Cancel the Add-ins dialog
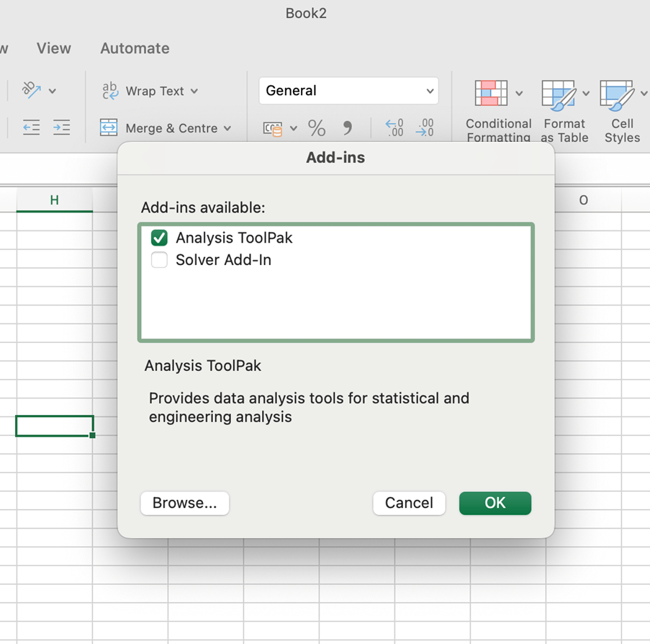 tap(409, 503)
